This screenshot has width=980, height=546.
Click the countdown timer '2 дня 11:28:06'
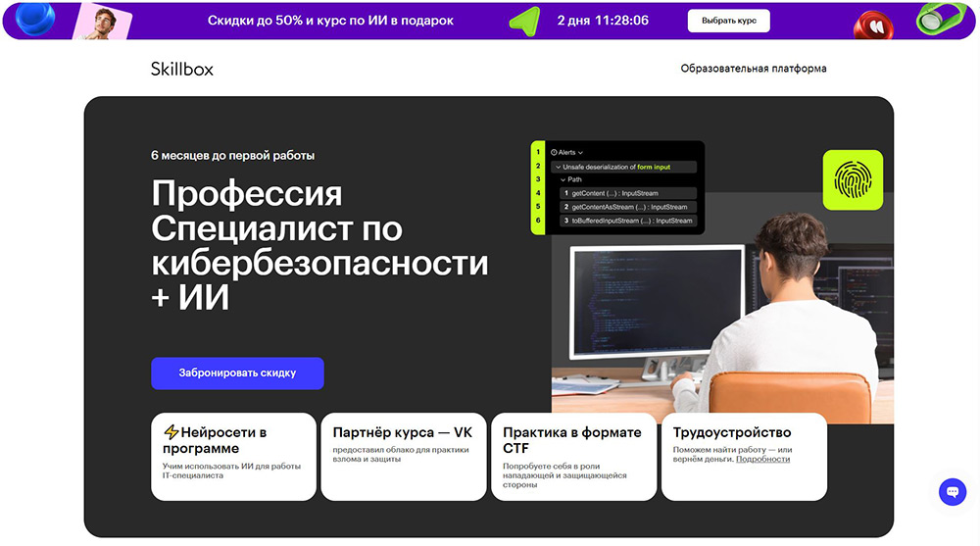603,21
